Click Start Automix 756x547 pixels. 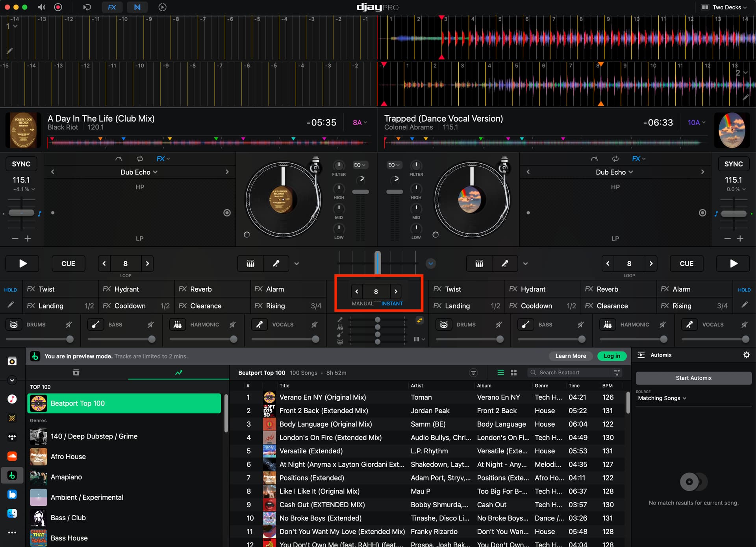coord(694,378)
